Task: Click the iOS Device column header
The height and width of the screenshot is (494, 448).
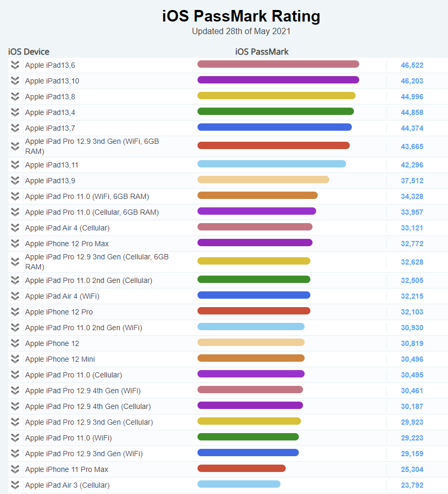Action: (x=29, y=51)
